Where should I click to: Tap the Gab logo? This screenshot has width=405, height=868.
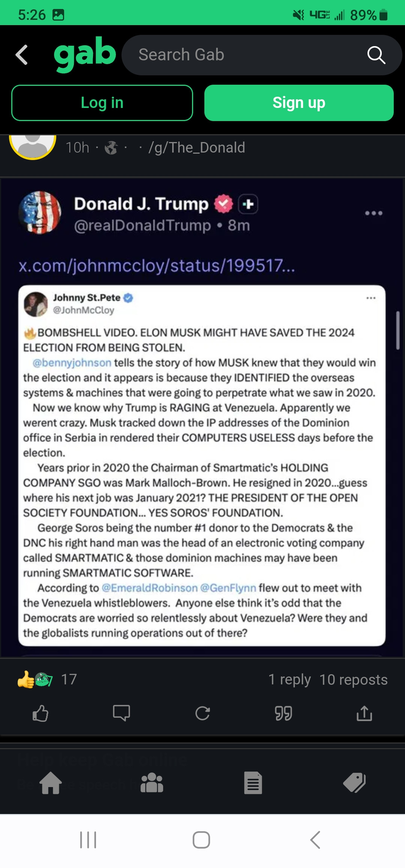pyautogui.click(x=85, y=54)
